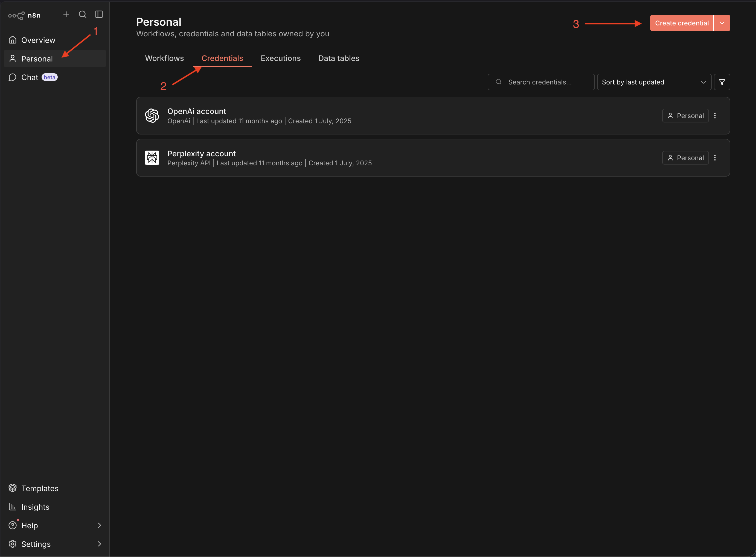Image resolution: width=756 pixels, height=557 pixels.
Task: Open search with the magnifier icon in sidebar
Action: (x=83, y=14)
